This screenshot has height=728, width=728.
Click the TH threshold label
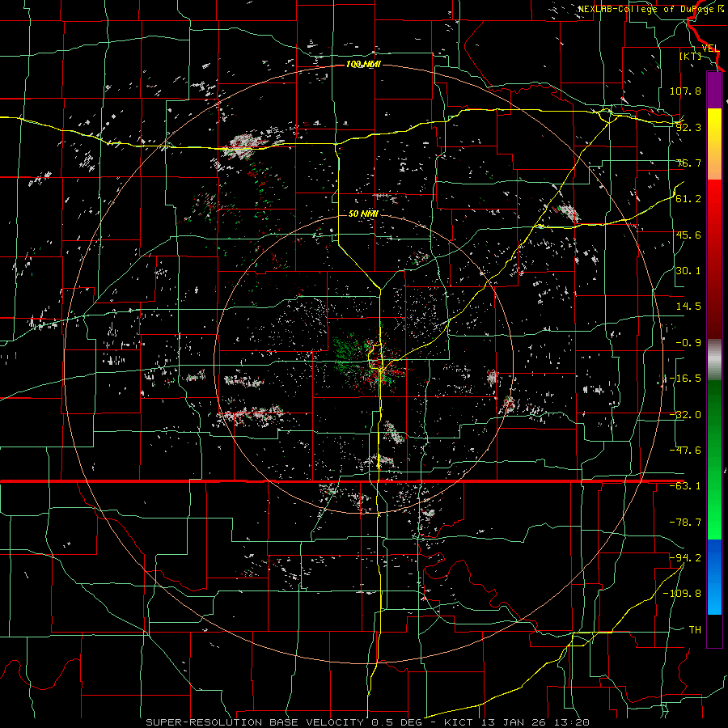[695, 629]
